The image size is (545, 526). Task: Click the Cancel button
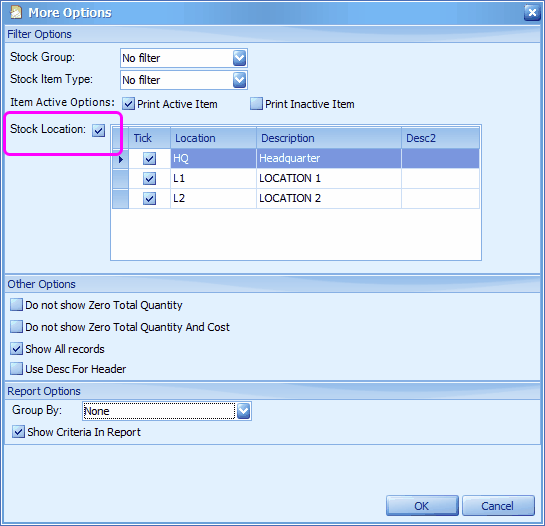[498, 506]
